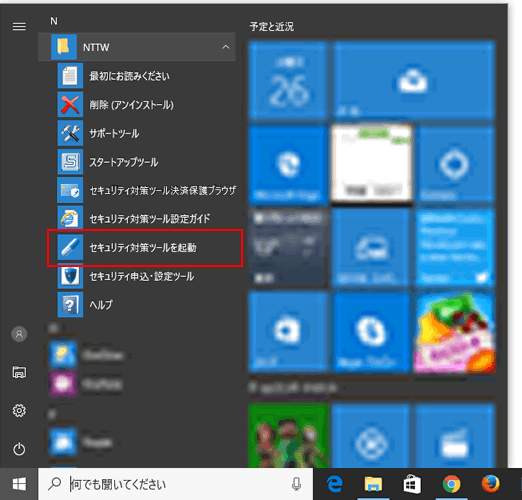
Task: Select the NTTW folder entry
Action: 137,47
